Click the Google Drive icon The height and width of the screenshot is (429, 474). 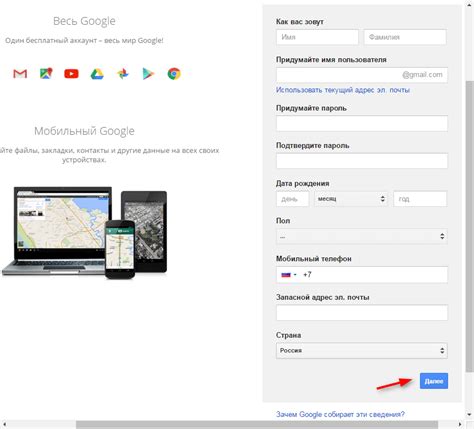(x=97, y=74)
